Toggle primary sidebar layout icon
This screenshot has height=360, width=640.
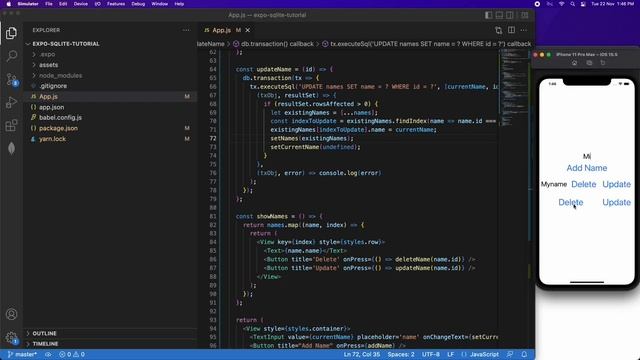(x=489, y=15)
